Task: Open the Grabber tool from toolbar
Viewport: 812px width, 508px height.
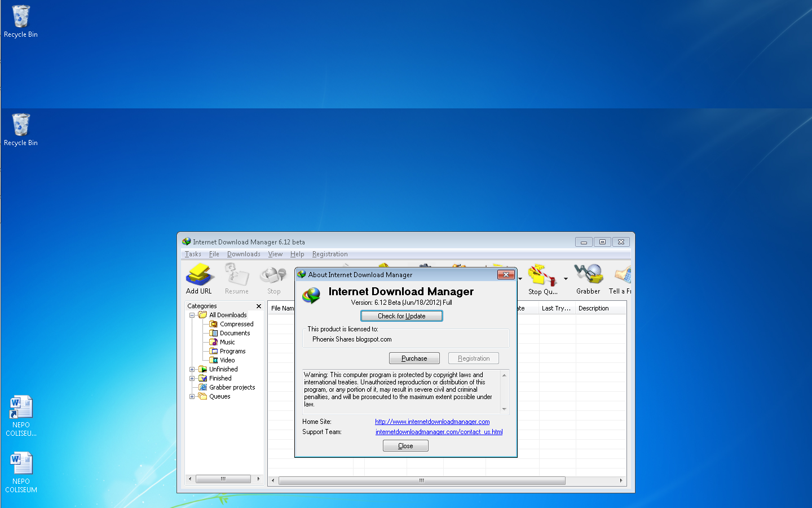Action: click(x=588, y=275)
